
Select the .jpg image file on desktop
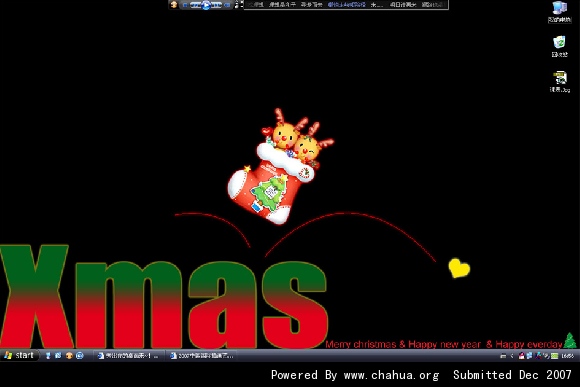[560, 82]
